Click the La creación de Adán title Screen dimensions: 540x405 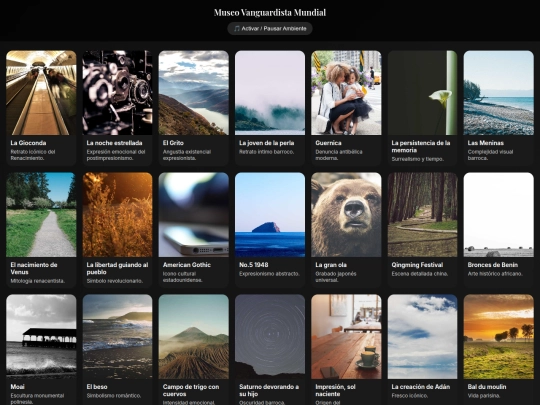pos(421,387)
